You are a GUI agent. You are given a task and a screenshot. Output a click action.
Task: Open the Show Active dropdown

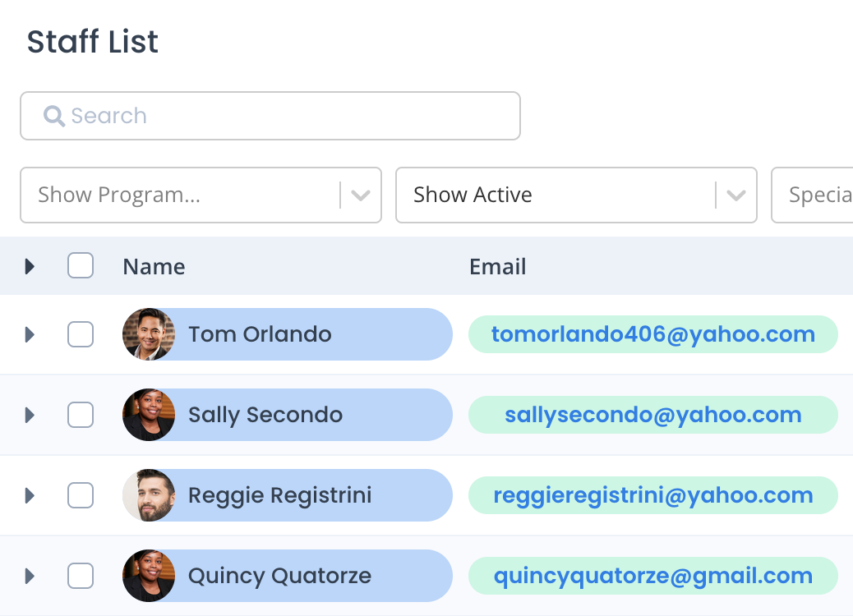point(576,195)
